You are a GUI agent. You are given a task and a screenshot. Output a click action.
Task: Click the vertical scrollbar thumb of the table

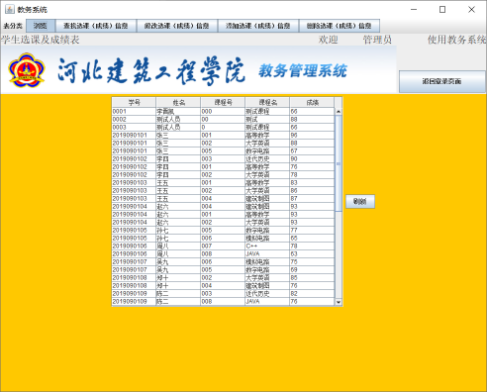338,163
